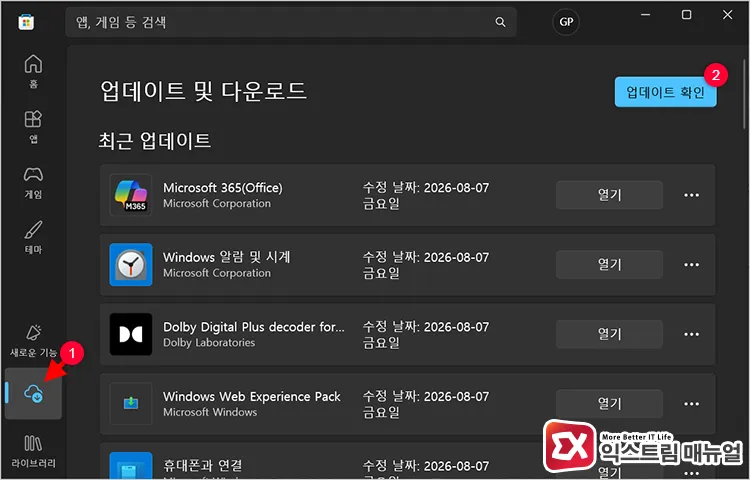
Task: Minimize the Microsoft Store window
Action: coord(645,15)
